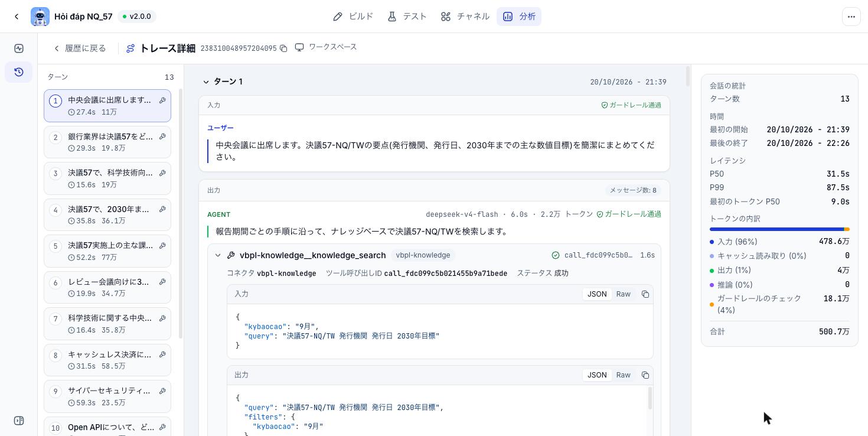Click the user message text in 入力

coord(435,151)
